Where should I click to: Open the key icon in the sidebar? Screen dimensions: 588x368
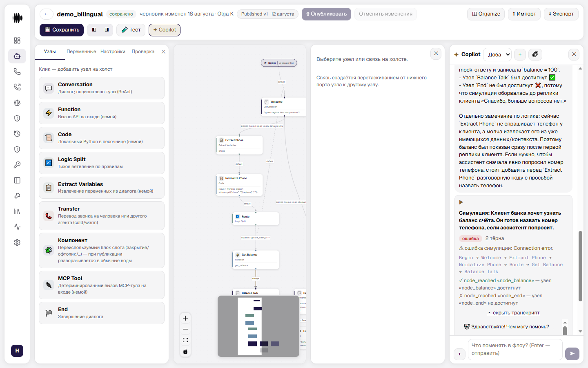[17, 165]
